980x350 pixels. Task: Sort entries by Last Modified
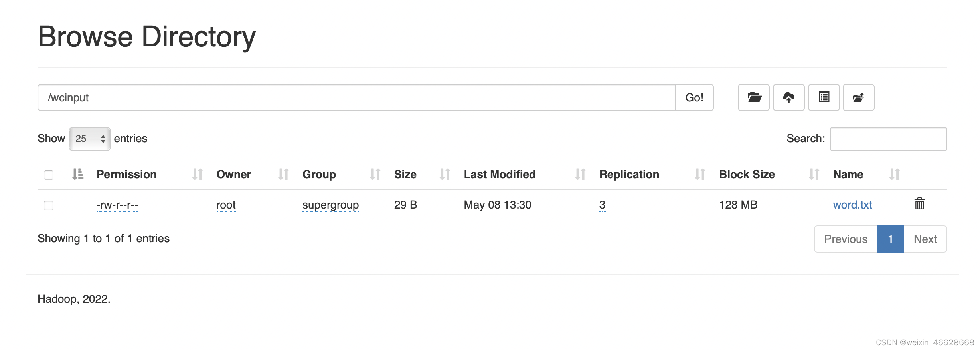pyautogui.click(x=500, y=174)
